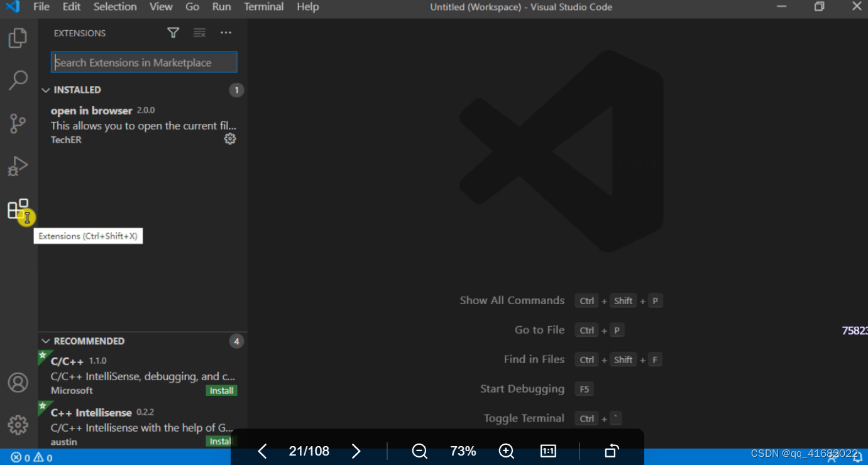Image resolution: width=868 pixels, height=465 pixels.
Task: Open the Terminal menu
Action: [263, 7]
